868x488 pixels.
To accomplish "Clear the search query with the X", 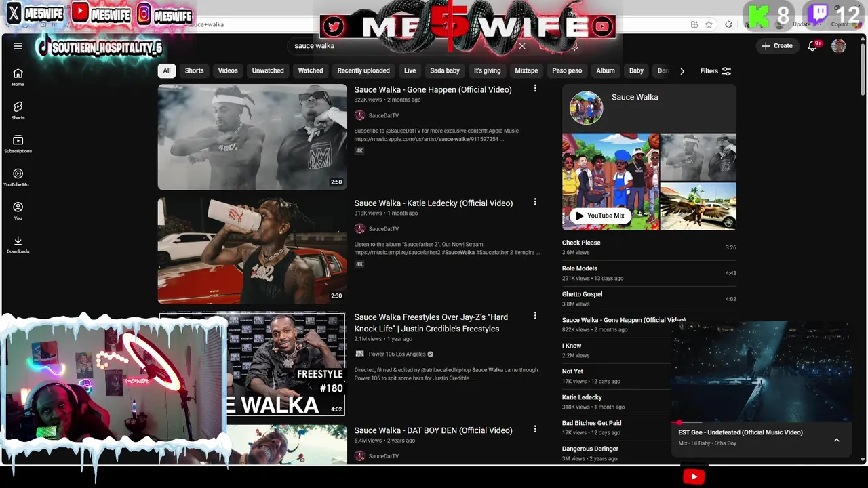I will tap(522, 46).
